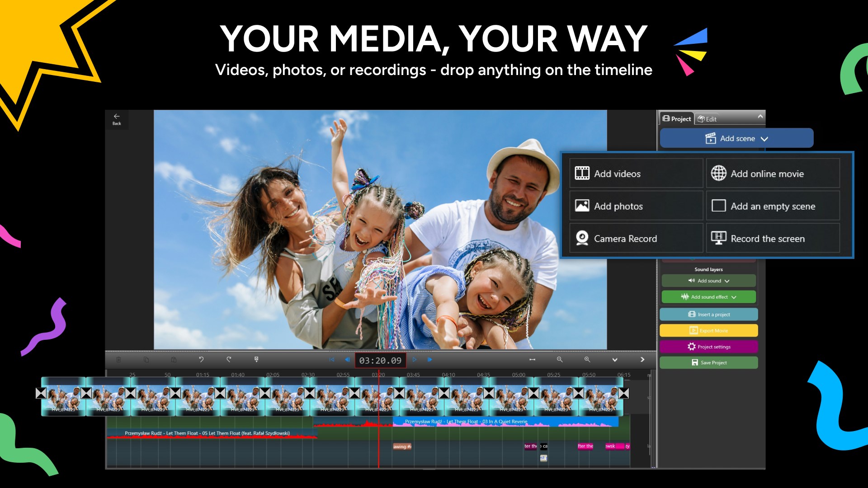Switch to the Project tab
The image size is (868, 488).
pyautogui.click(x=676, y=119)
